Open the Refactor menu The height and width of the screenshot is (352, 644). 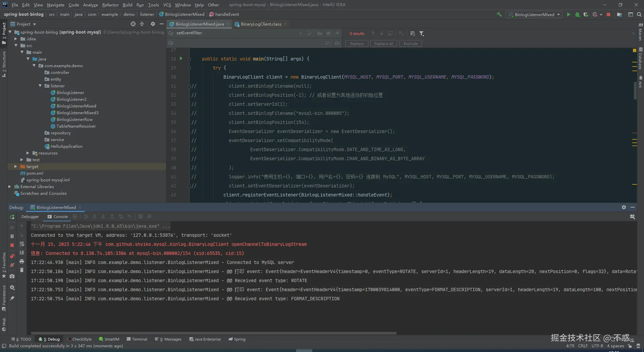tap(110, 5)
